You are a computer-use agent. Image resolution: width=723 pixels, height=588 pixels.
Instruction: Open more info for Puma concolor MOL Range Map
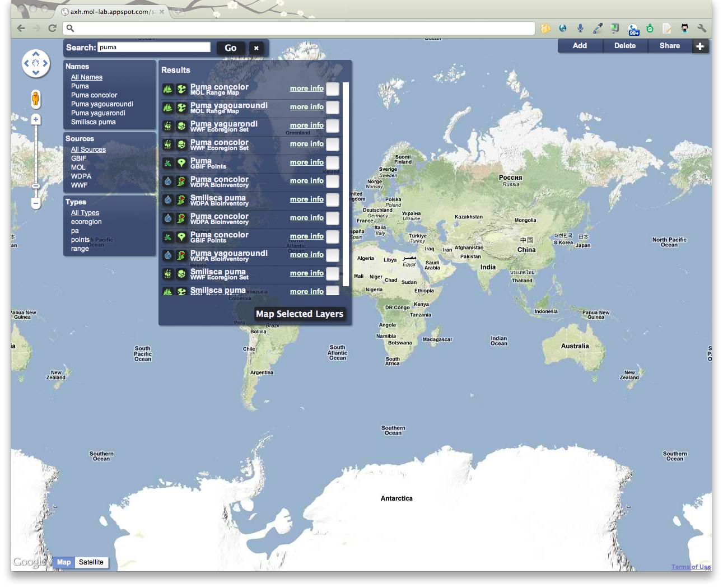click(x=307, y=88)
